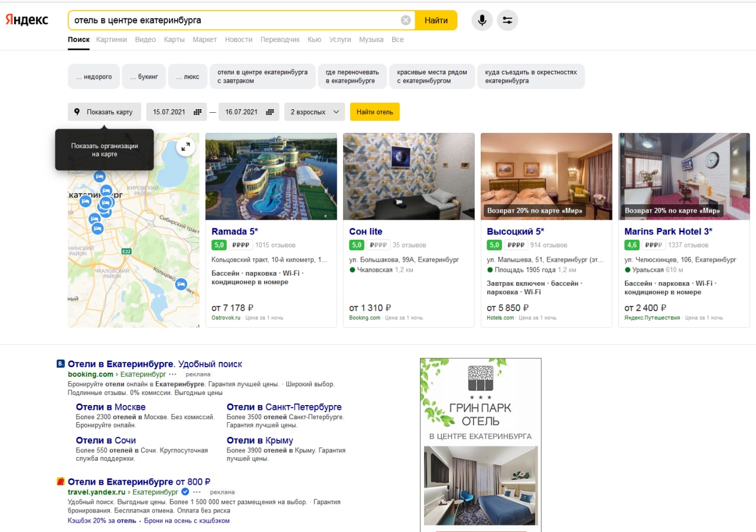Open the Сон lite title link
This screenshot has width=756, height=532.
pyautogui.click(x=366, y=231)
